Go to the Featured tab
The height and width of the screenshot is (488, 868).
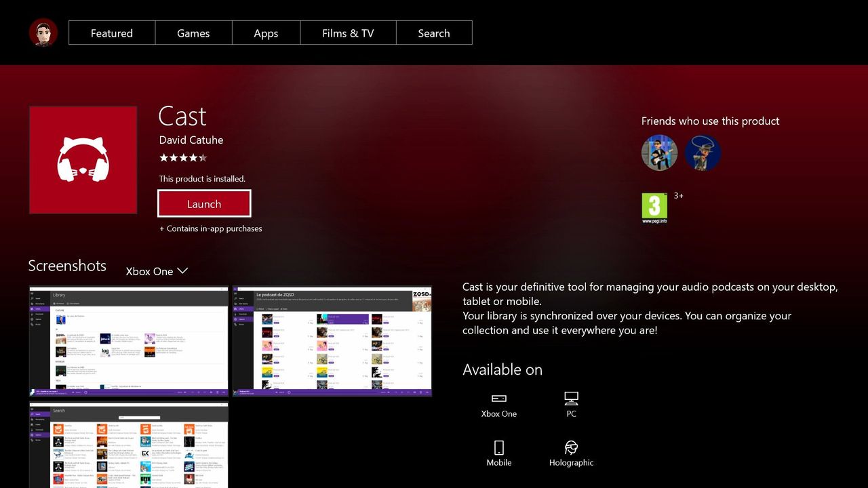(112, 33)
